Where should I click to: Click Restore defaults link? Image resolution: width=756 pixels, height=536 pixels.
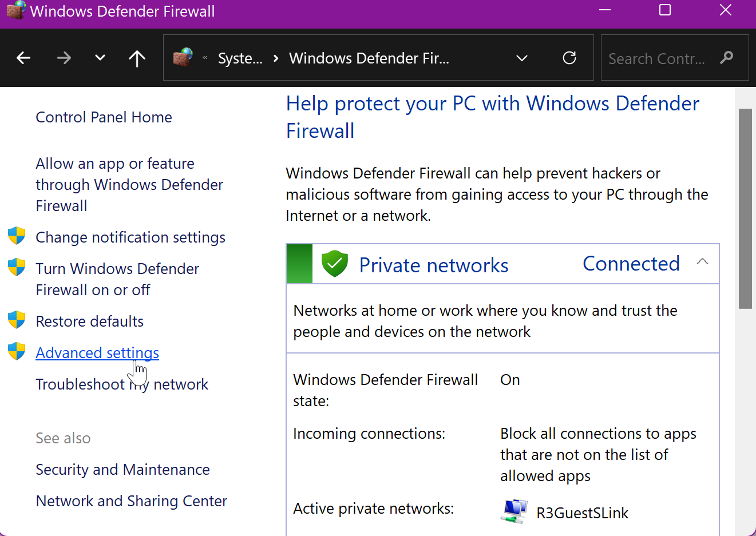pyautogui.click(x=90, y=321)
